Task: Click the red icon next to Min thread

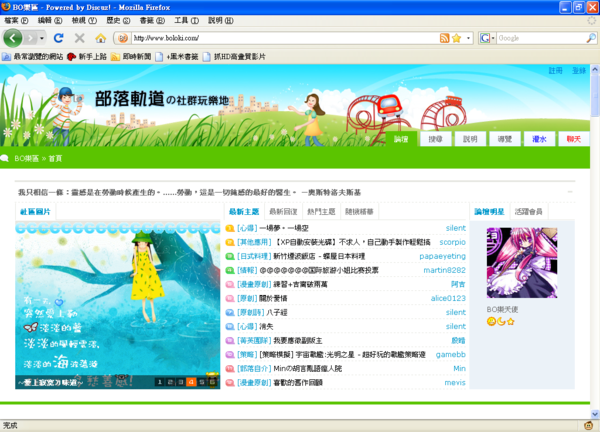Action: click(230, 368)
